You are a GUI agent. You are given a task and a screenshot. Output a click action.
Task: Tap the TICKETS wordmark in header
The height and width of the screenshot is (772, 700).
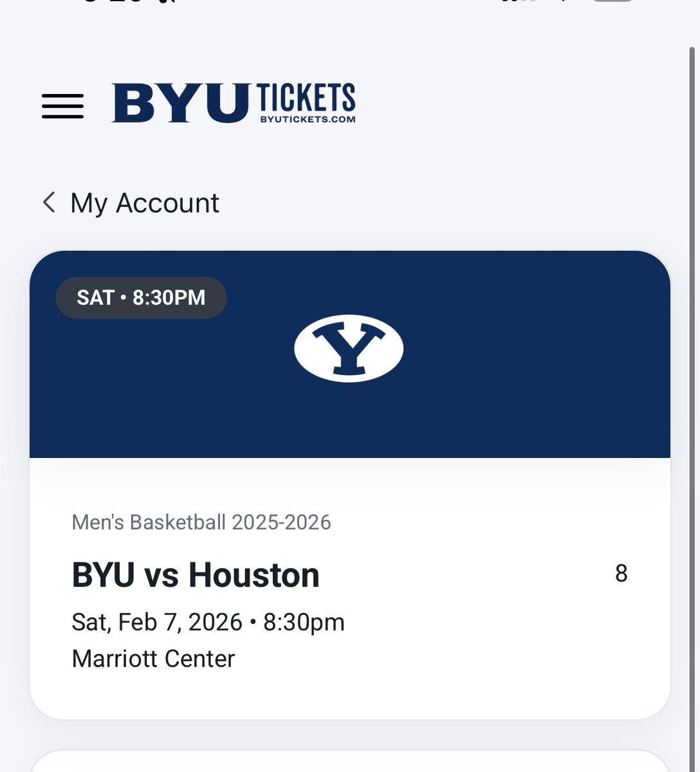(306, 97)
